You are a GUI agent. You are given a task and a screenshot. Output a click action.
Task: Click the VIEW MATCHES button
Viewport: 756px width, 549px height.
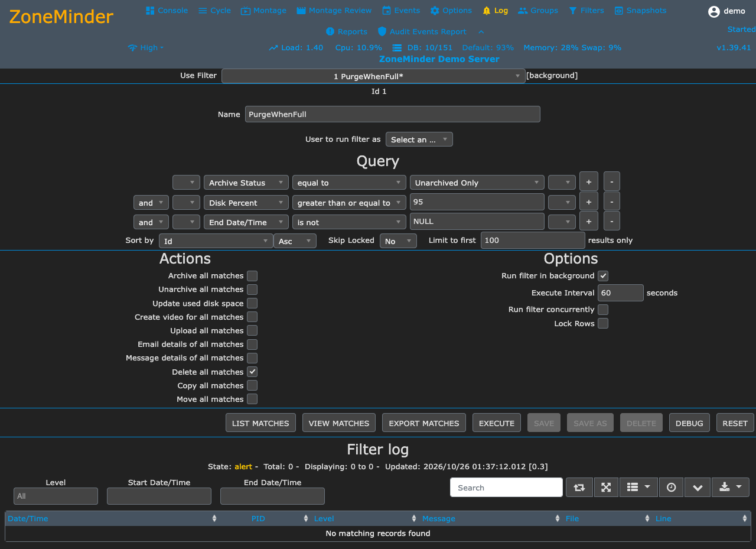[x=339, y=423]
